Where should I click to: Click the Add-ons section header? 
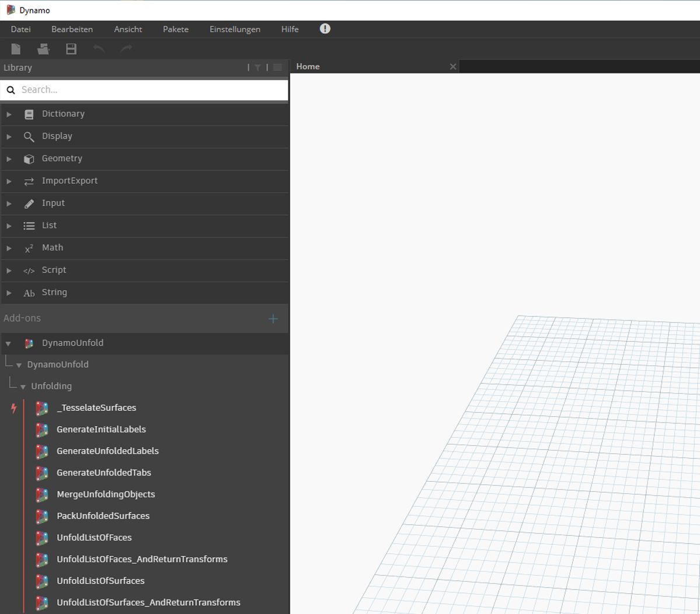pyautogui.click(x=22, y=318)
